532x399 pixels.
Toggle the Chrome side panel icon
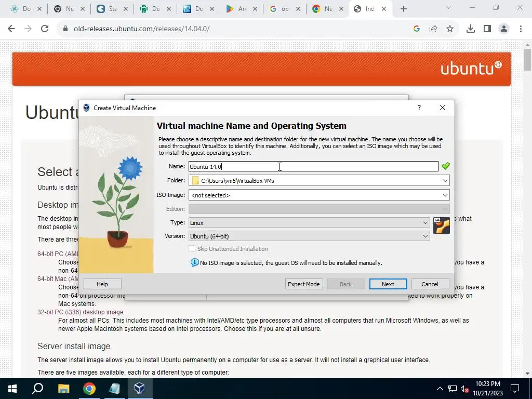pyautogui.click(x=487, y=29)
